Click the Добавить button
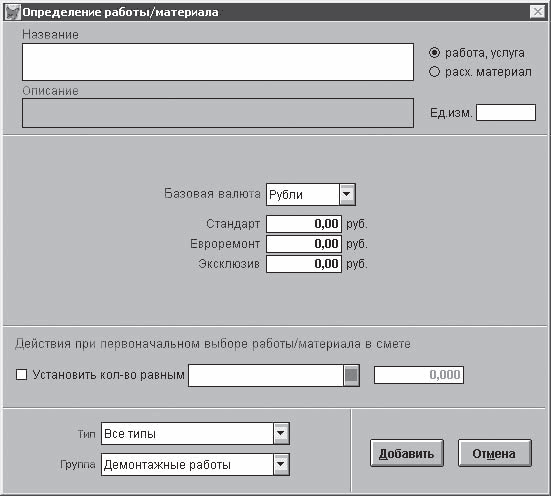The height and width of the screenshot is (496, 551). point(407,453)
